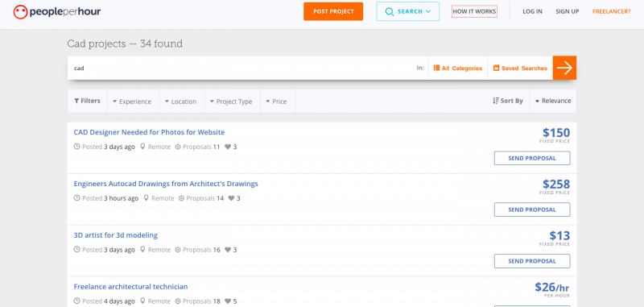The height and width of the screenshot is (307, 644).
Task: Click the heart icon on CAD Designer project
Action: 228,147
